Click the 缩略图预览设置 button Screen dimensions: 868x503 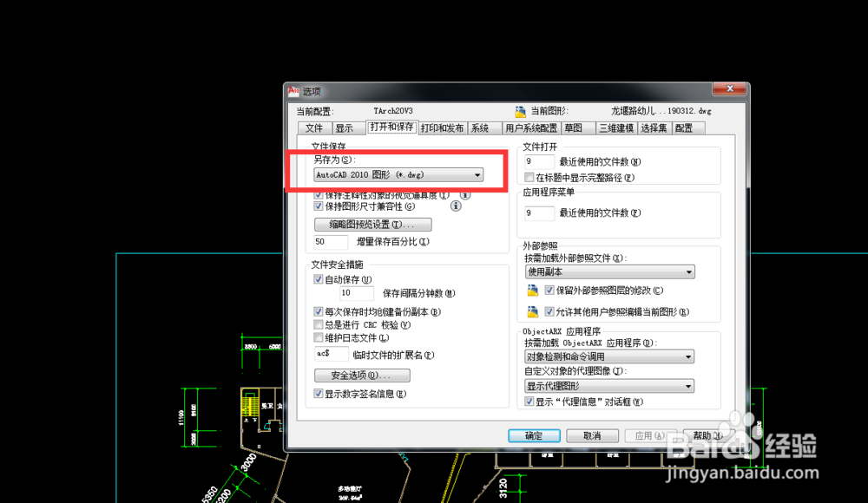pos(372,224)
